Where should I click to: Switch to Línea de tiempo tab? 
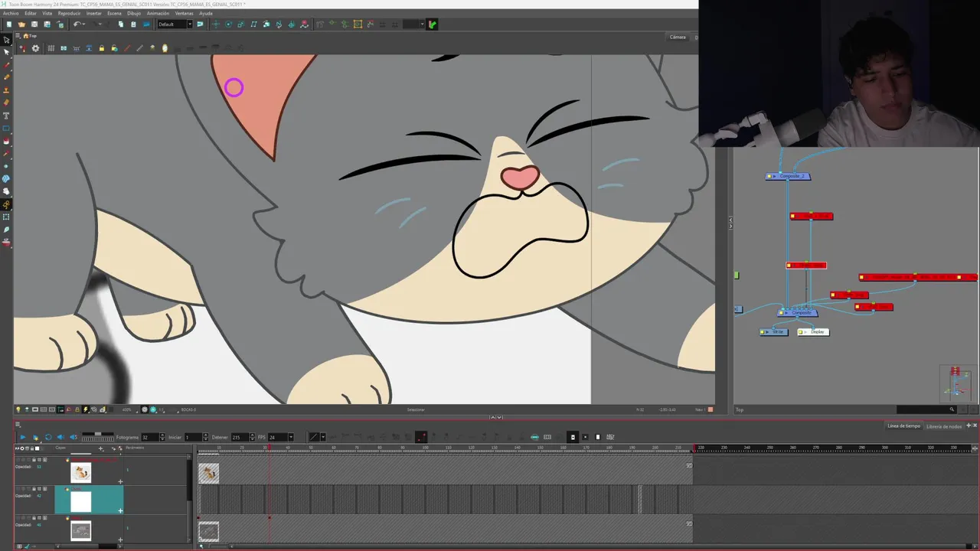coord(903,425)
